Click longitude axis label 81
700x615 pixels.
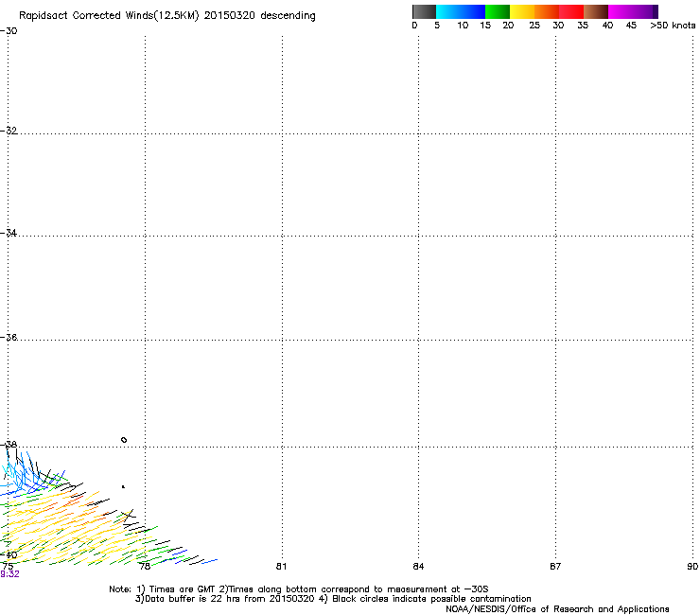(x=281, y=567)
